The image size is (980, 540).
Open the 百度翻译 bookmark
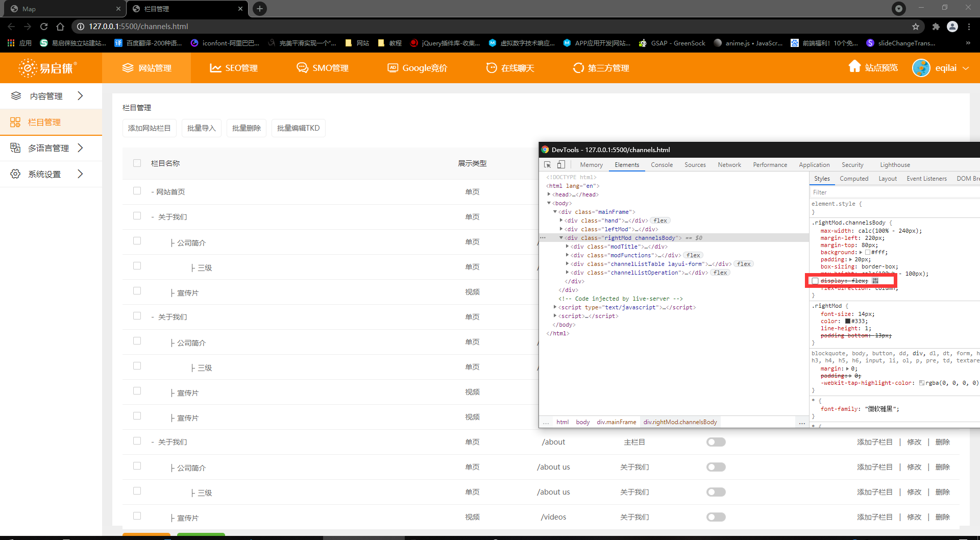[148, 43]
